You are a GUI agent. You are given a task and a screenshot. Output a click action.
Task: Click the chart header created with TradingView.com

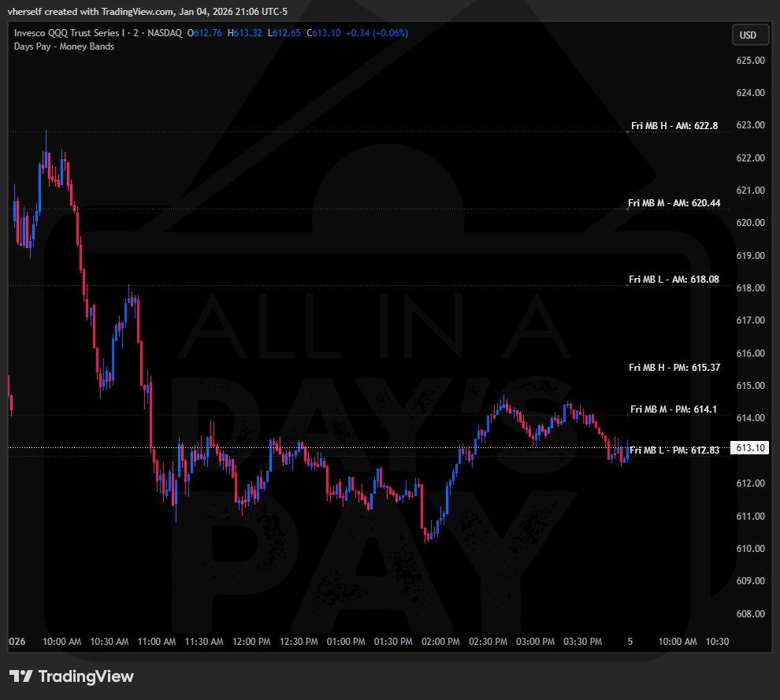pos(147,12)
